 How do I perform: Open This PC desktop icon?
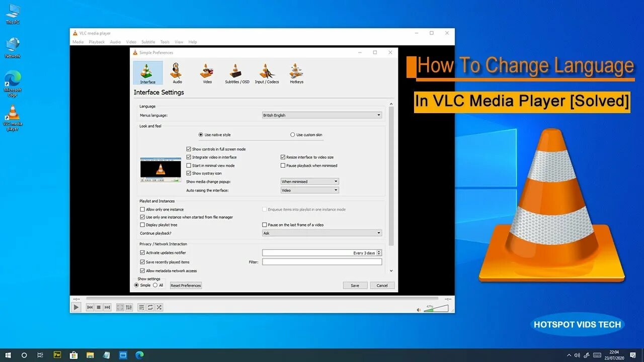tap(13, 14)
